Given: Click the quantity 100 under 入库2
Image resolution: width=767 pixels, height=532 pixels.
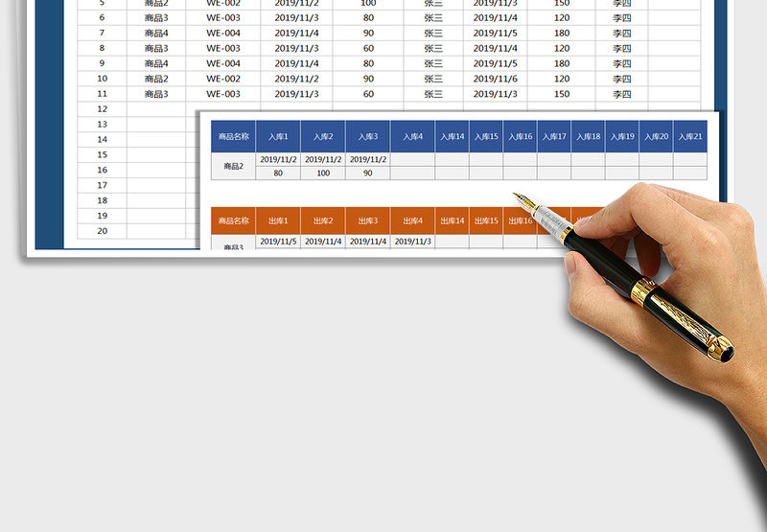Looking at the screenshot, I should 322,173.
